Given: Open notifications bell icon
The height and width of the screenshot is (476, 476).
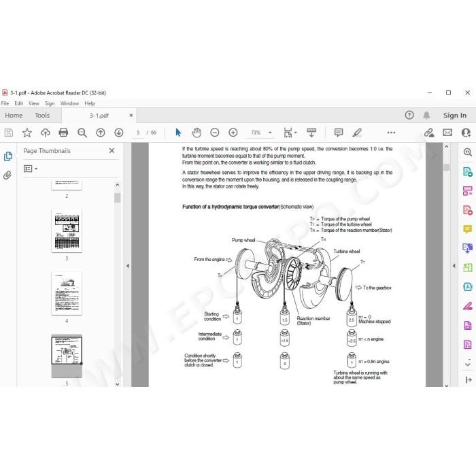Looking at the screenshot, I should 426,116.
